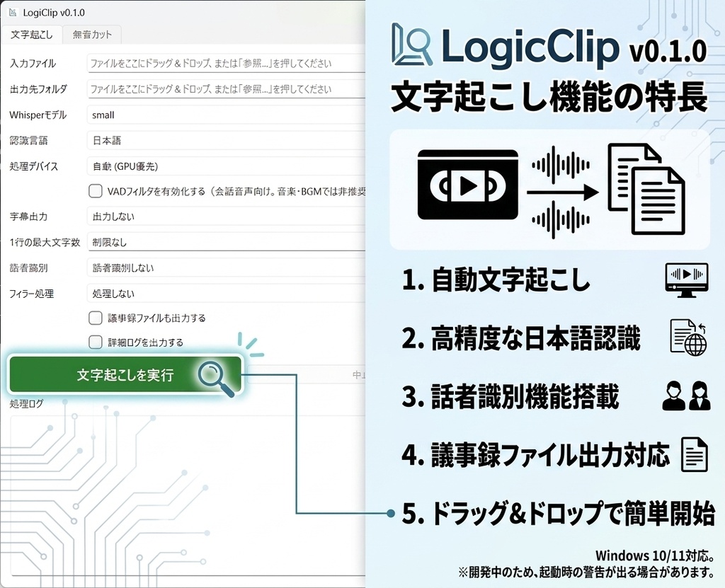Screen dimensions: 725x588
Task: Click the LogicClip logo icon in banner
Action: point(413,45)
